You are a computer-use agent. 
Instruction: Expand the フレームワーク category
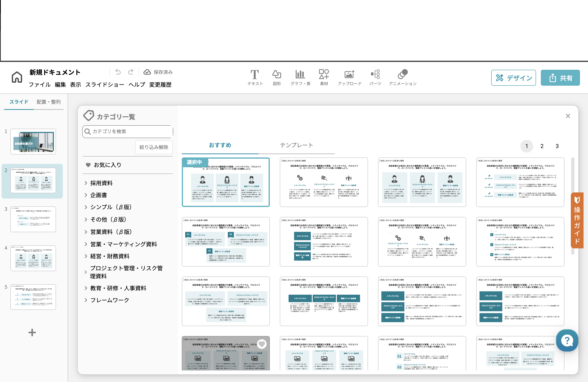coord(109,300)
